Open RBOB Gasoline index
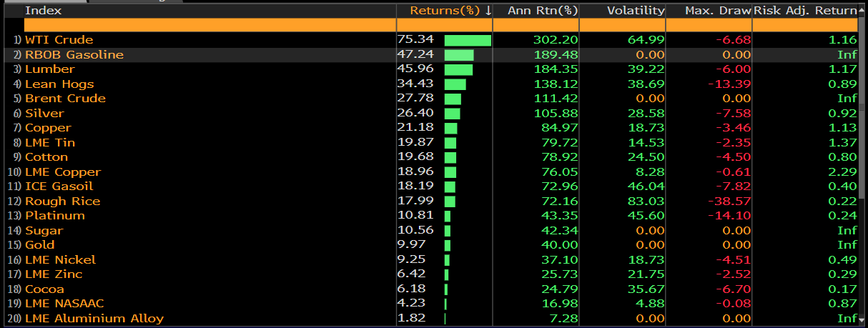868x328 pixels. click(x=74, y=55)
